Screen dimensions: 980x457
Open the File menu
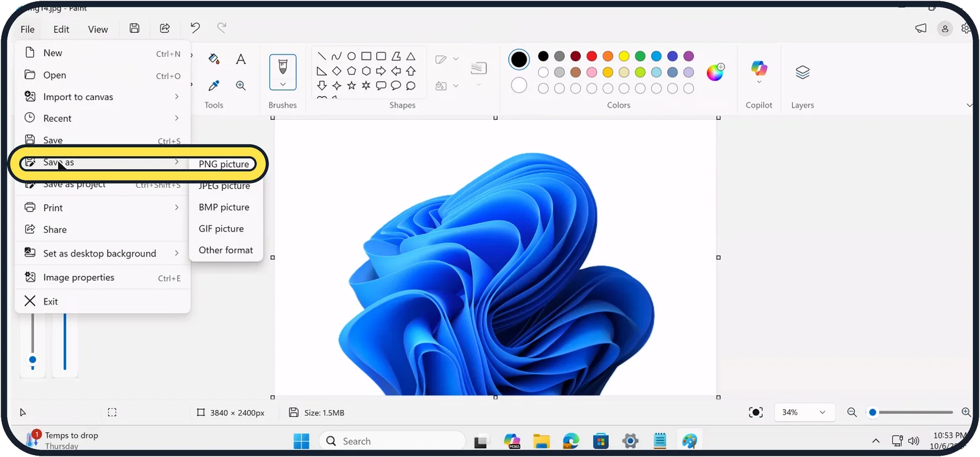[28, 29]
